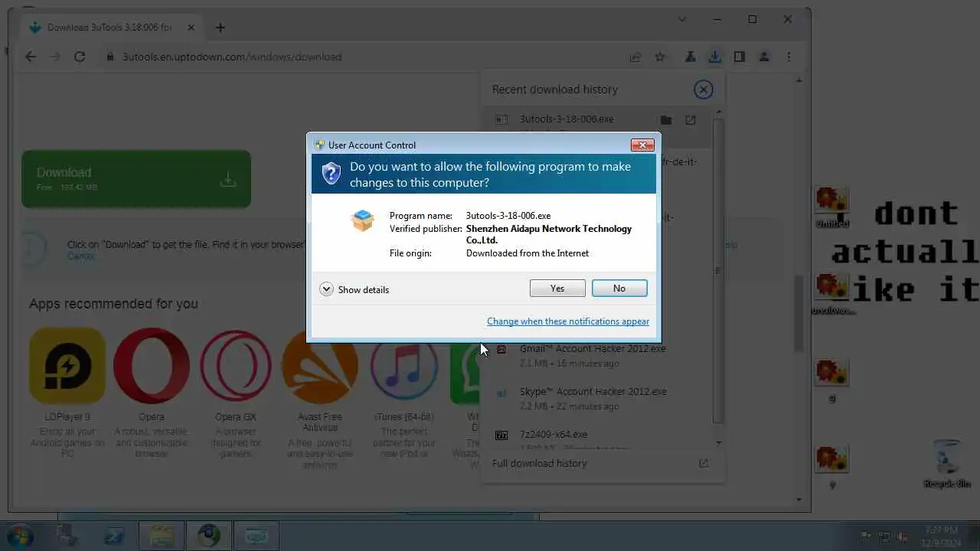Viewport: 980px width, 551px height.
Task: Click 3utools-3-18-006.exe in download history
Action: [x=567, y=119]
